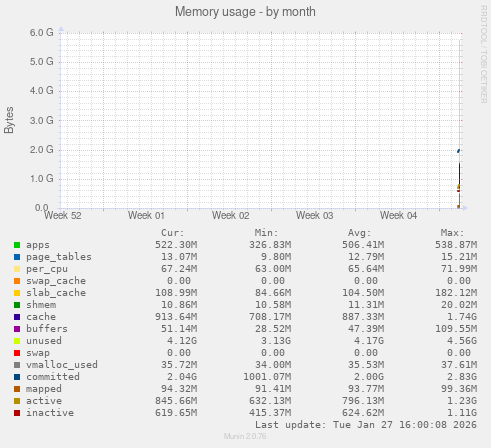Click active current value 845.66M
Viewport: 491px width, 448px height.
[176, 401]
